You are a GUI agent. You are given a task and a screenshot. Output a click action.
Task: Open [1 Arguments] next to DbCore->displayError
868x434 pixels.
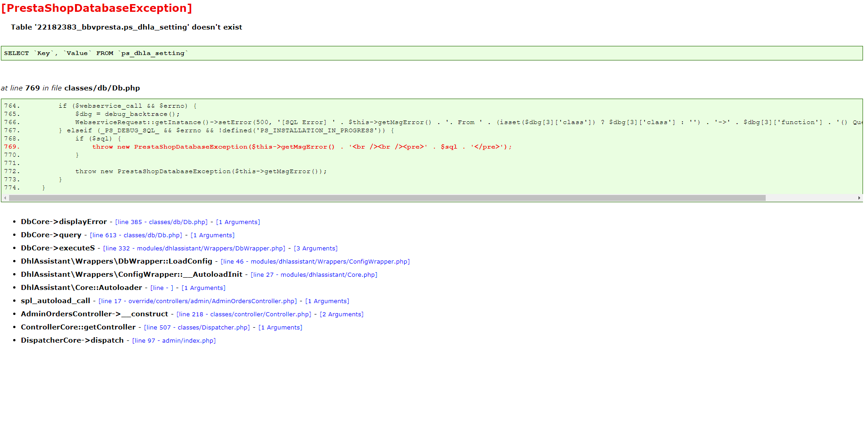pos(238,222)
